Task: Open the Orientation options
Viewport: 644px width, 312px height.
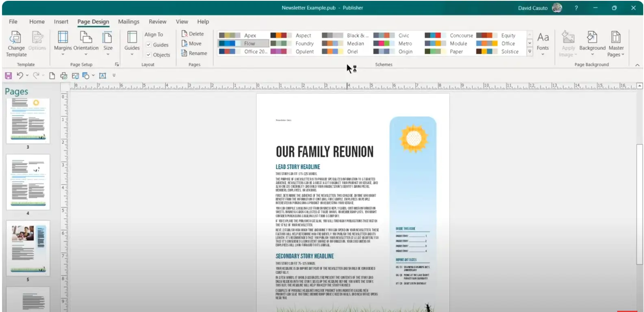Action: coord(86,38)
